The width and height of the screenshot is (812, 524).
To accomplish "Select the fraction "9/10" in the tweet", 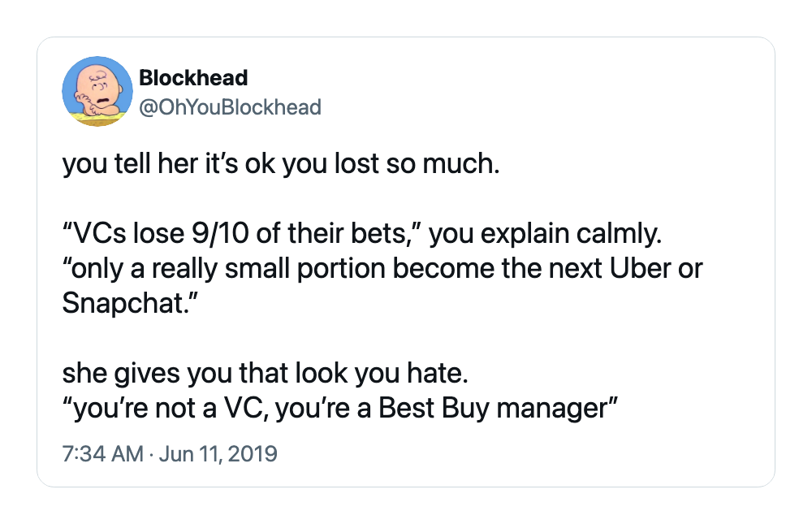I will click(221, 233).
